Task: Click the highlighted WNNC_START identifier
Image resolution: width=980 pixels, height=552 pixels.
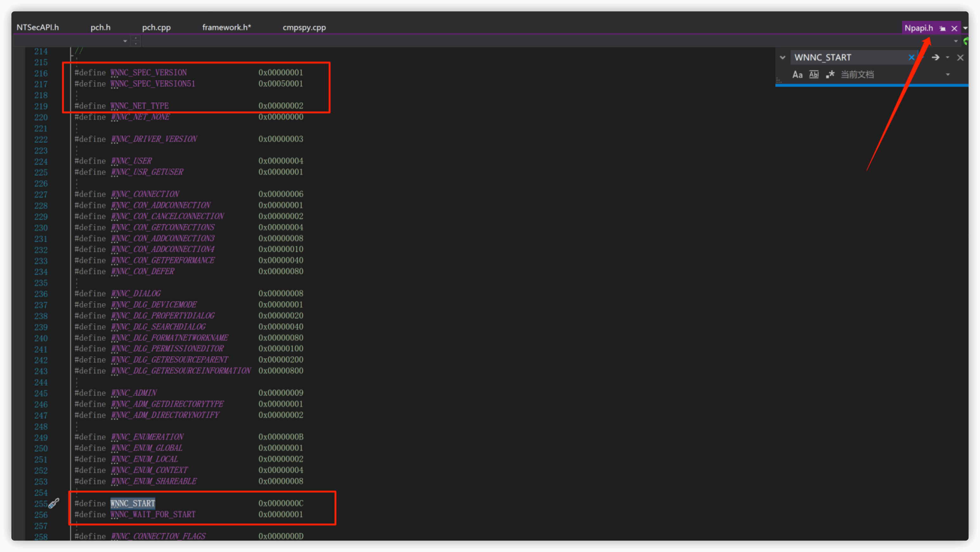Action: [133, 503]
